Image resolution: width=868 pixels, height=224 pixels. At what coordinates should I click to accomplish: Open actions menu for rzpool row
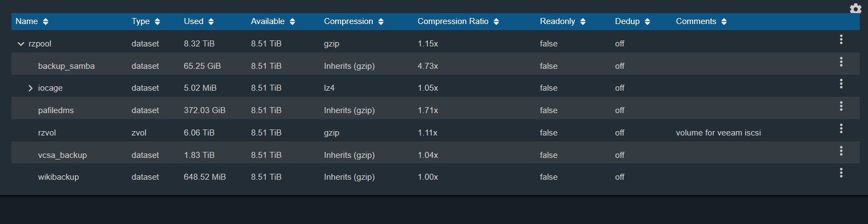coord(841,39)
